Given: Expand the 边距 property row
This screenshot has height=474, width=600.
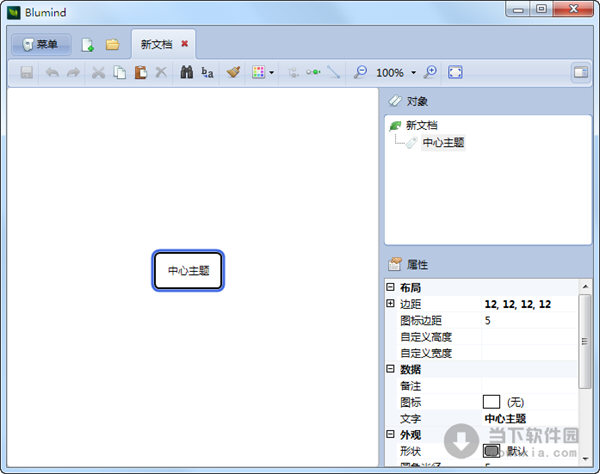Looking at the screenshot, I should pyautogui.click(x=390, y=303).
